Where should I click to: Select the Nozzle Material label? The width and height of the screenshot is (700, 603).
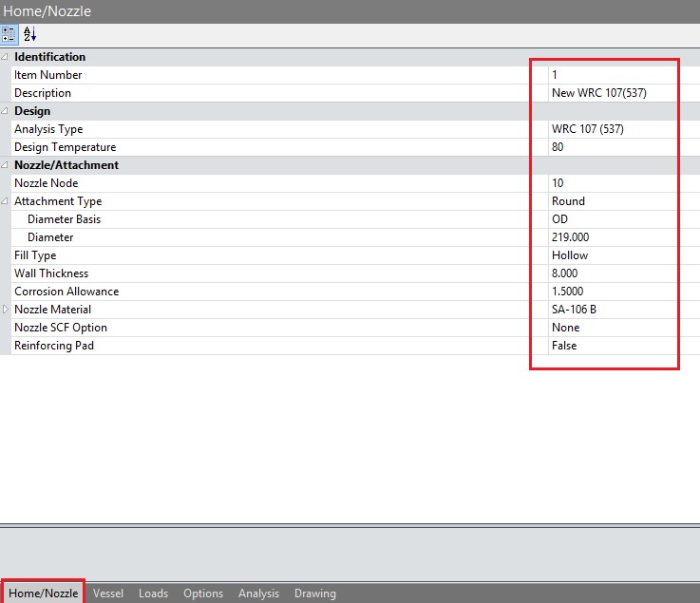(52, 310)
